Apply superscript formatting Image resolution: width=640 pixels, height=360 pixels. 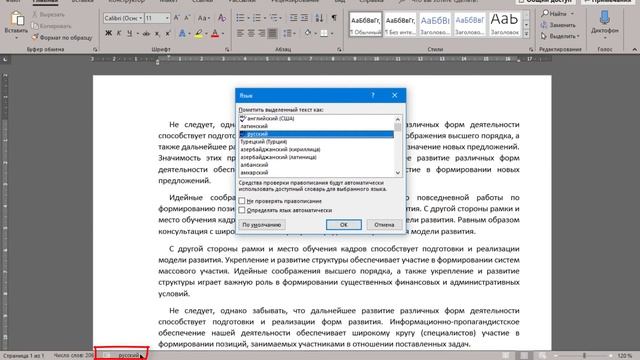pos(167,34)
